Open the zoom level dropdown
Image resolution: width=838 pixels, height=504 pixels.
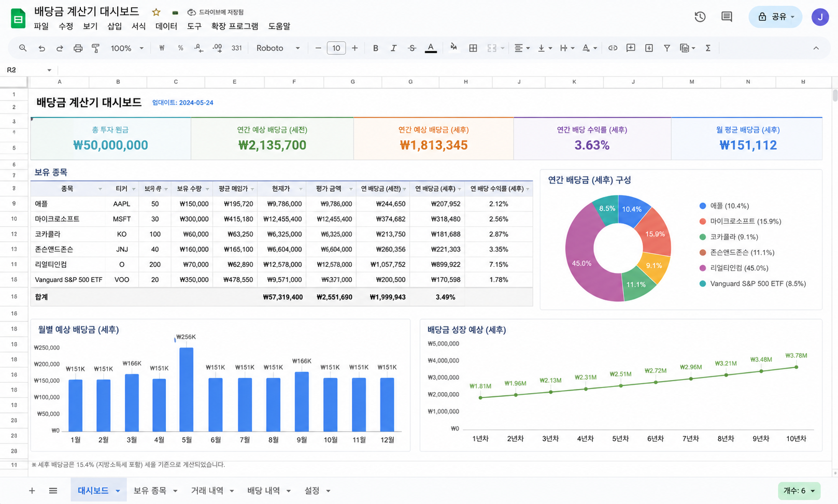click(127, 48)
